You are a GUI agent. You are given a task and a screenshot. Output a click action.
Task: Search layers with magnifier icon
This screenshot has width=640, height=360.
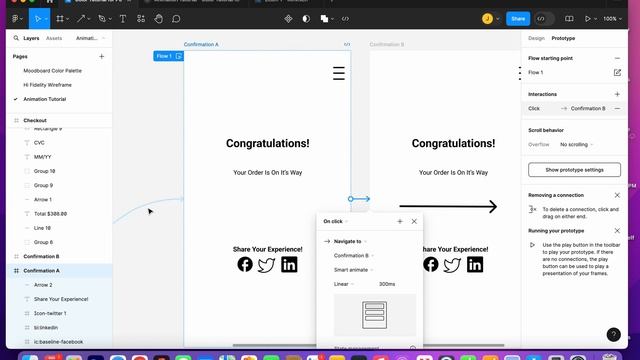[x=16, y=38]
